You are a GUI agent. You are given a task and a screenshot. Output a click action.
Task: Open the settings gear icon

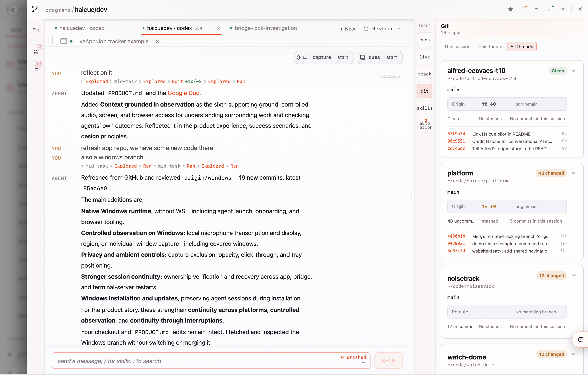(563, 9)
